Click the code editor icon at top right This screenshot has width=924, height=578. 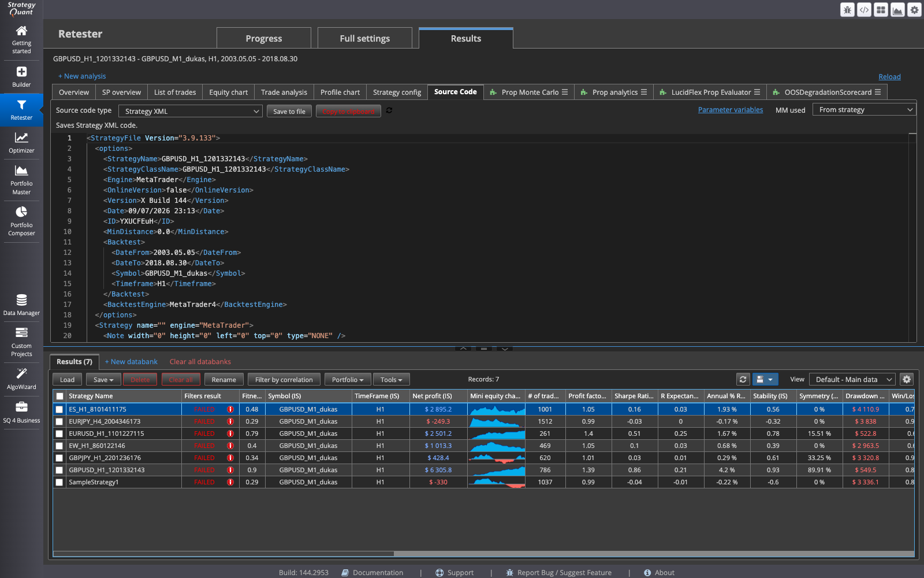click(x=864, y=10)
